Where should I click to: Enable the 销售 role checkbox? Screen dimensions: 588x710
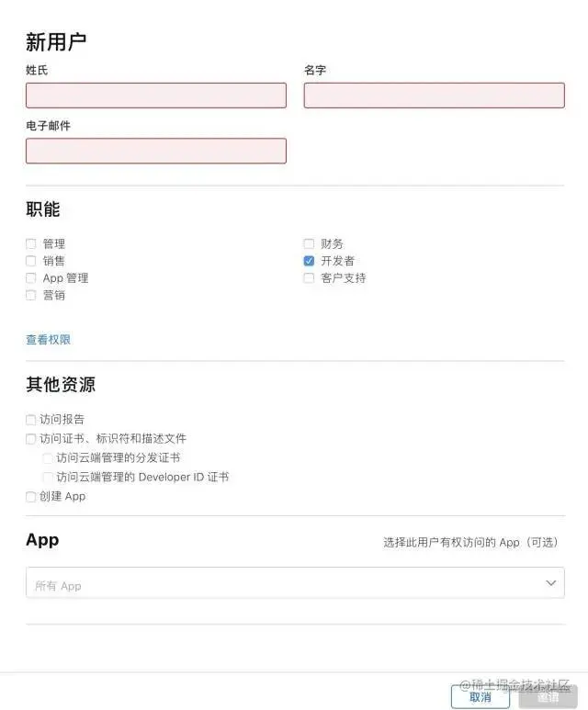coord(31,261)
